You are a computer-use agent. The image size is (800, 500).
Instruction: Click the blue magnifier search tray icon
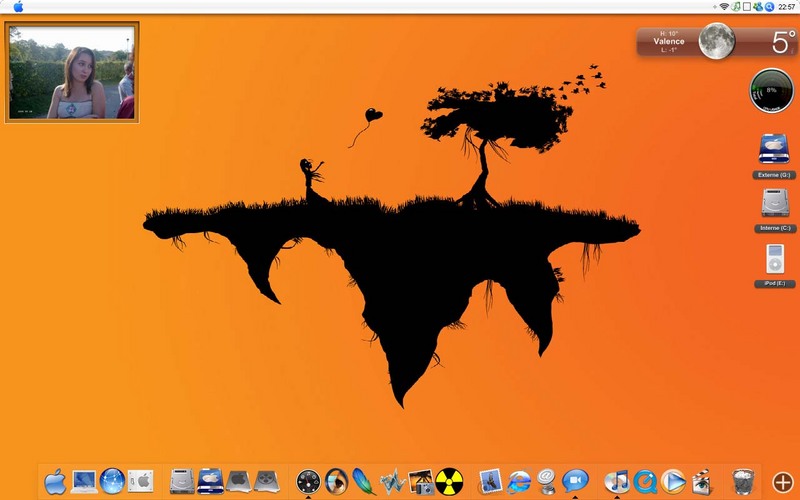769,7
